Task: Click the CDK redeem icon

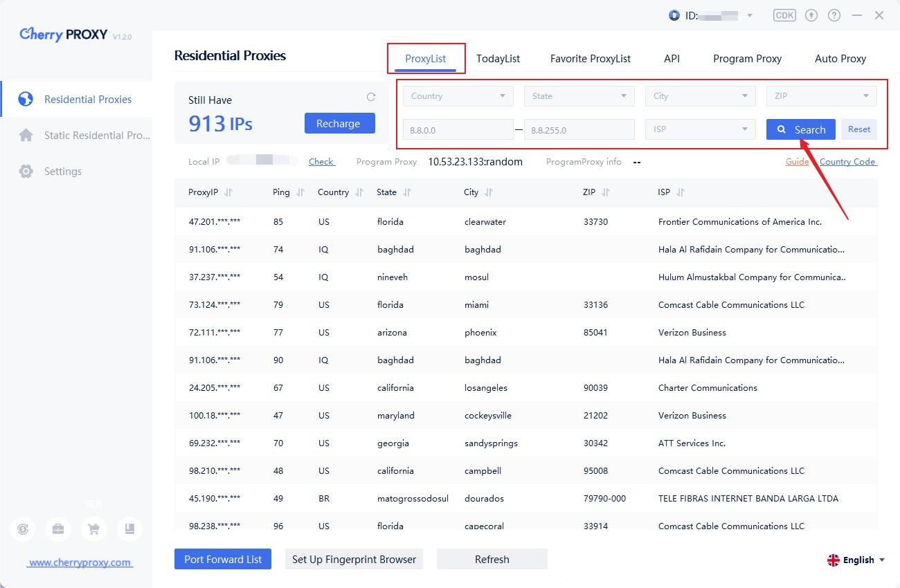Action: pos(784,15)
